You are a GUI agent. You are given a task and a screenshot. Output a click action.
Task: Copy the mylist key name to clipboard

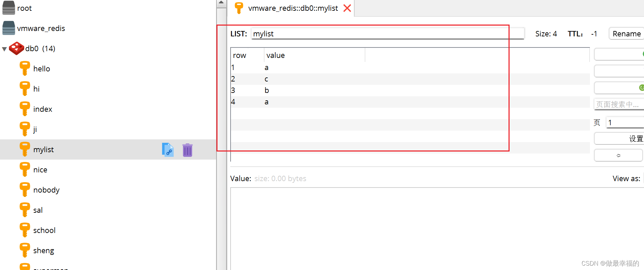click(x=168, y=150)
